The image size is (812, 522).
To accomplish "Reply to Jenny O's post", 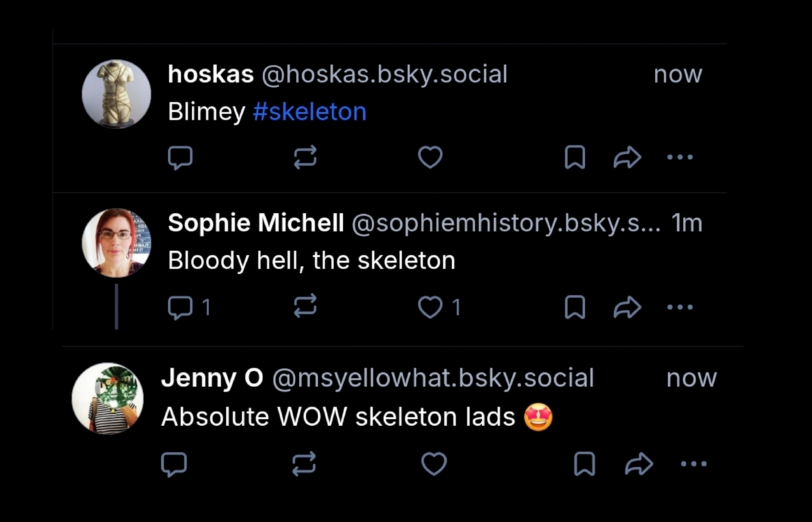I will 174,464.
